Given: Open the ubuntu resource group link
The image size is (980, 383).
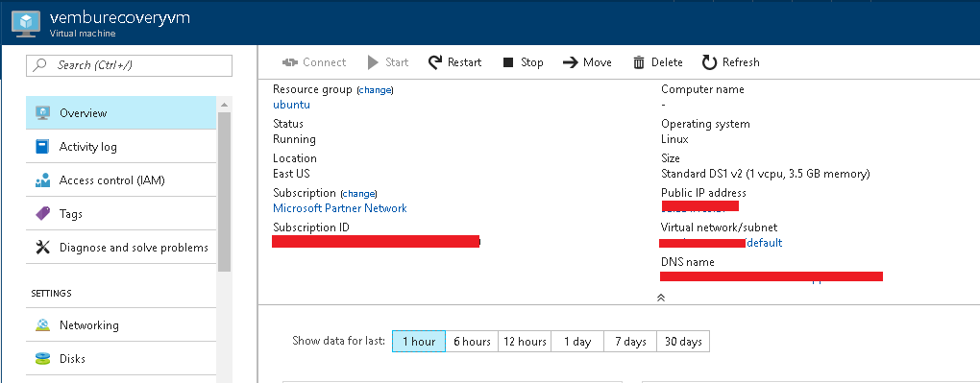Looking at the screenshot, I should pyautogui.click(x=291, y=105).
